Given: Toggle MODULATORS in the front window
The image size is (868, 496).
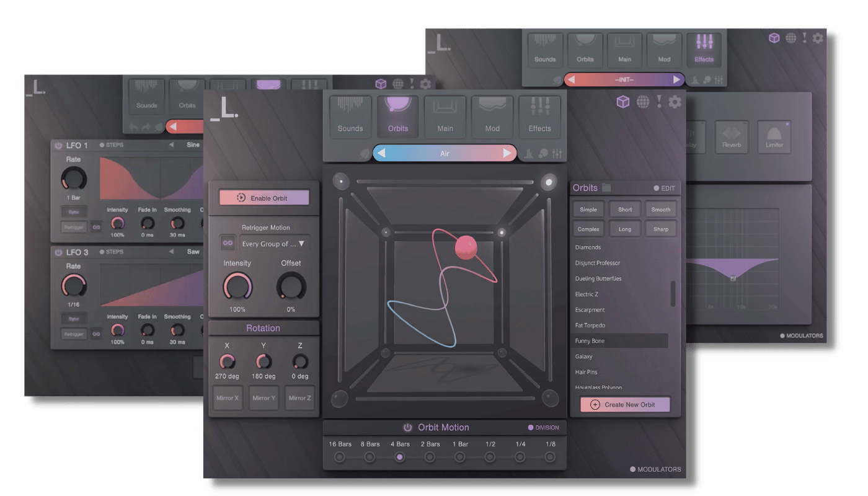Looking at the screenshot, I should click(x=655, y=469).
